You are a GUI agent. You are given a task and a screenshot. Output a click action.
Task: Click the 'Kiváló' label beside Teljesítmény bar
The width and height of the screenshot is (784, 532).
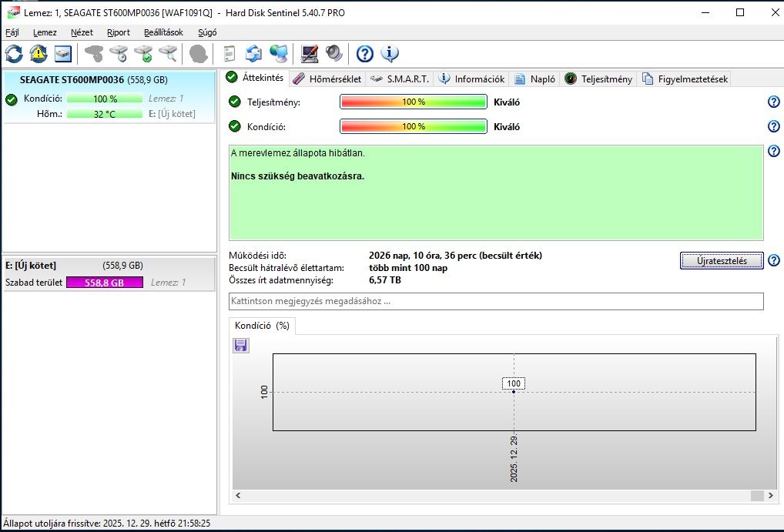(507, 102)
